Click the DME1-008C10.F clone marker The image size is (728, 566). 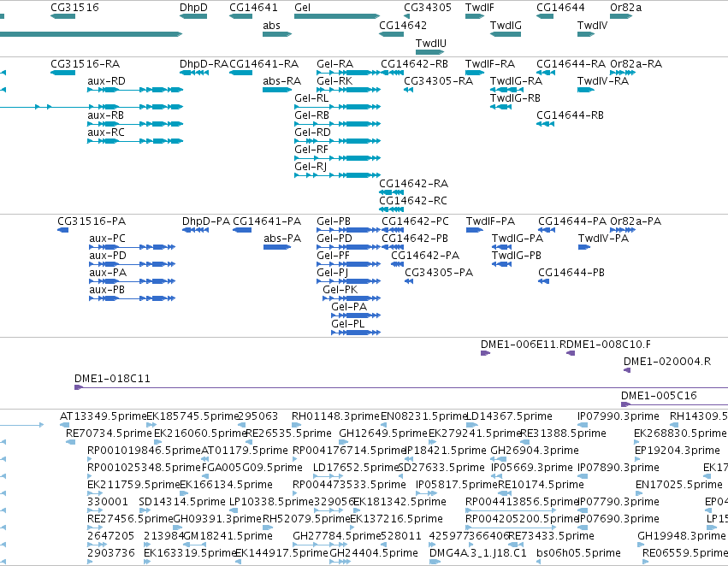[x=571, y=353]
